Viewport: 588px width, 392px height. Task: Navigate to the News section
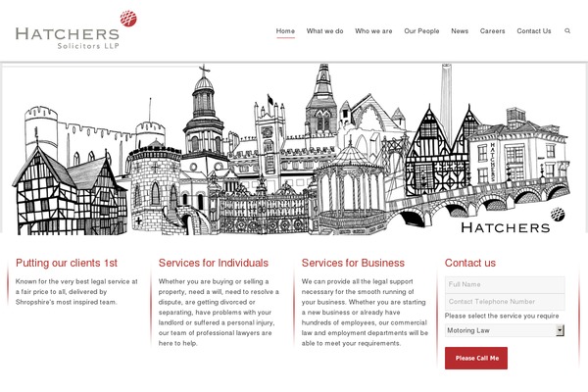[460, 31]
